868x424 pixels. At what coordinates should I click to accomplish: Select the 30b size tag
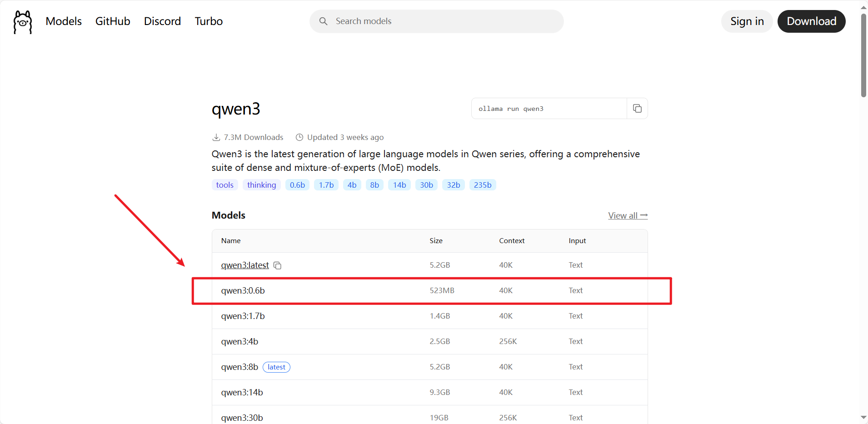coord(426,185)
